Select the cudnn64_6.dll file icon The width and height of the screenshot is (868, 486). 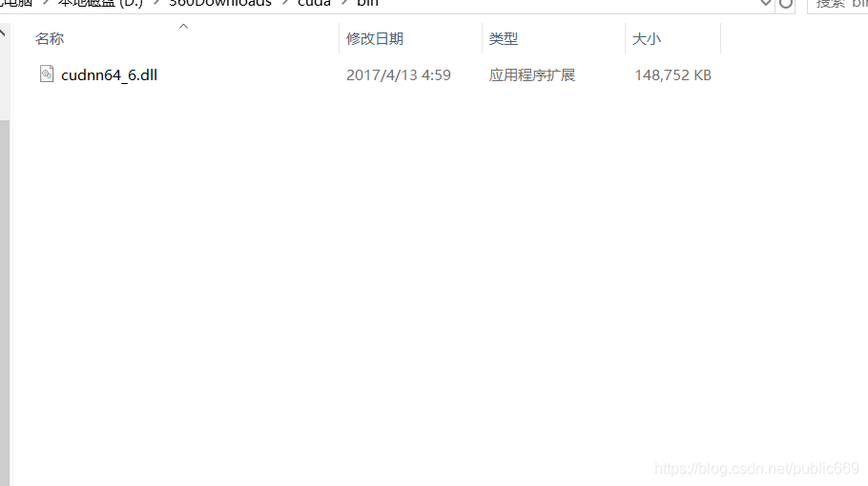click(x=47, y=74)
